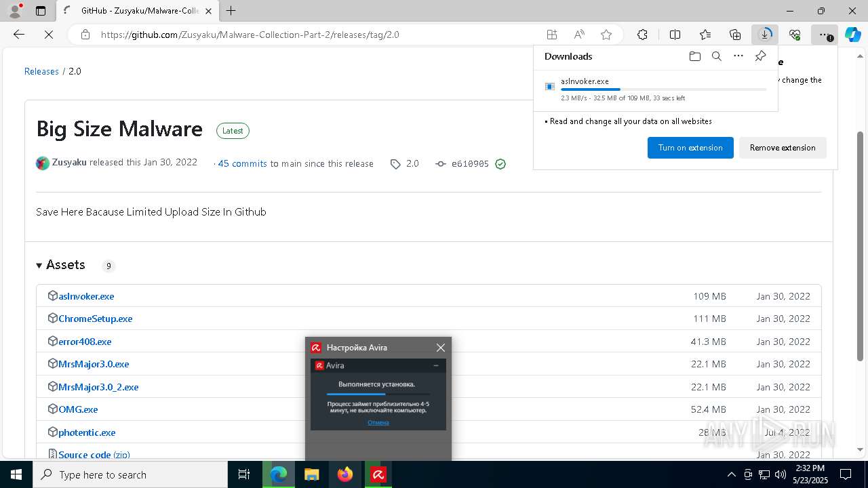
Task: Open 45 commits link
Action: pyautogui.click(x=242, y=163)
